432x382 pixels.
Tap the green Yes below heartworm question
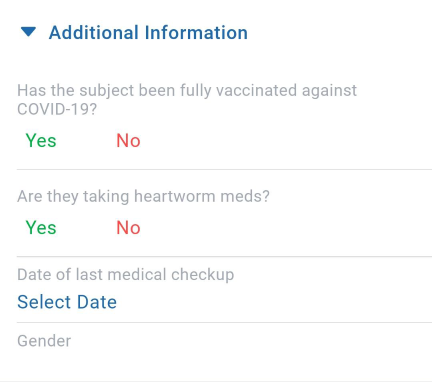tap(41, 228)
